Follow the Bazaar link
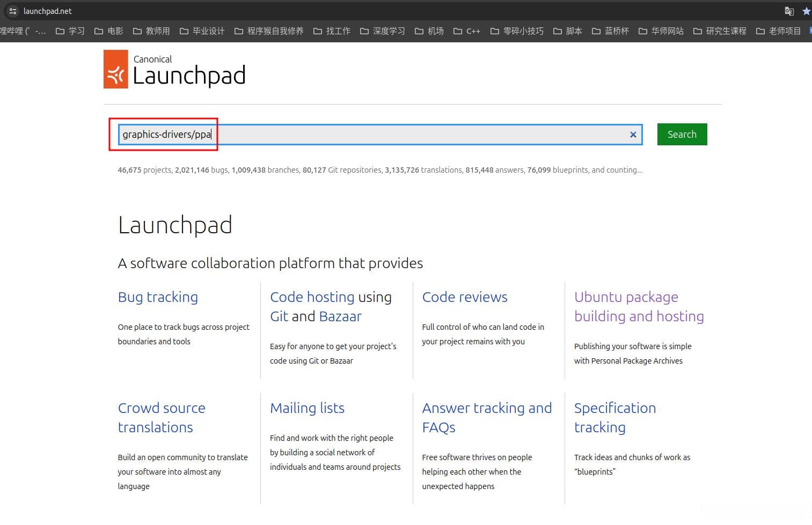Viewport: 812px width, 525px height. (x=340, y=316)
